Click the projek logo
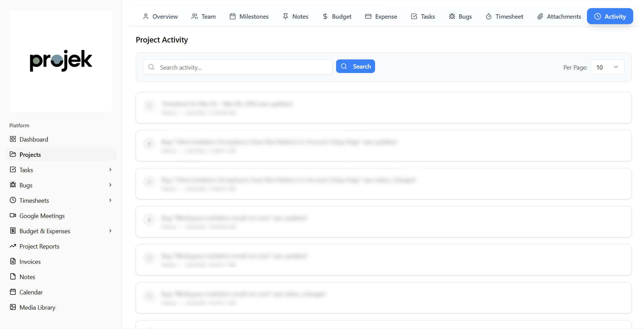 point(61,60)
